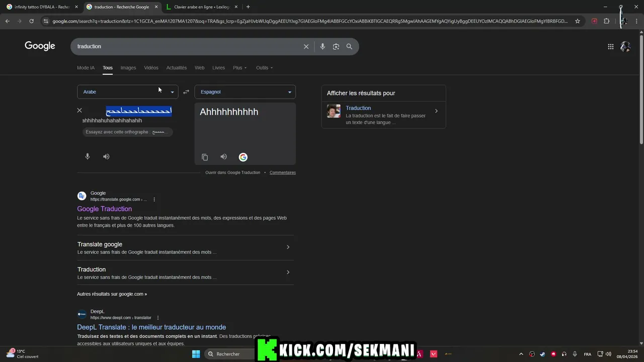Viewport: 644px width, 362px height.
Task: Open the Espagnol target language dropdown
Action: pos(245,92)
